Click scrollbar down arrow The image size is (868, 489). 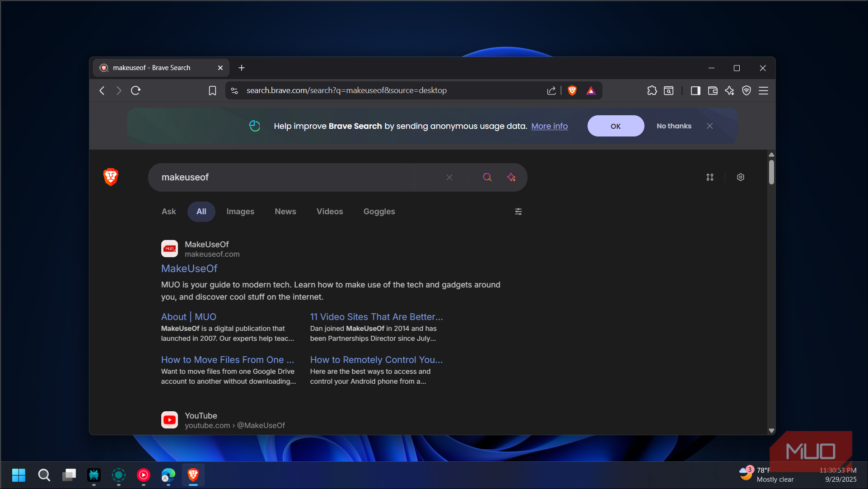(771, 431)
